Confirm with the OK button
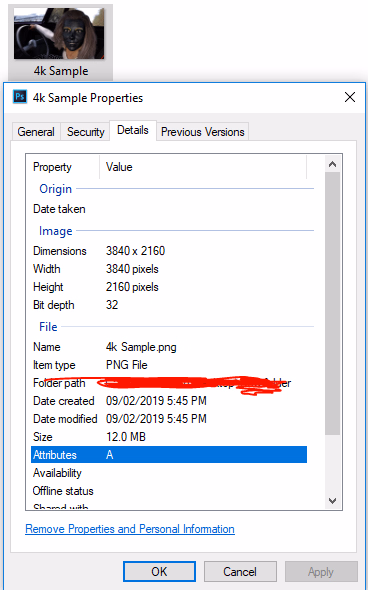 [x=159, y=572]
